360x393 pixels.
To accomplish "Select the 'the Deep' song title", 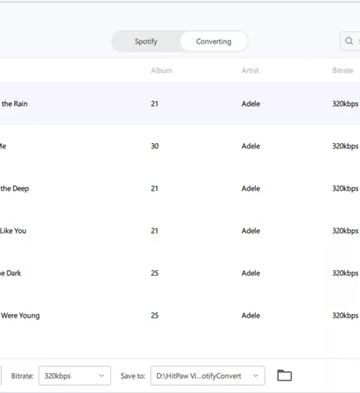I will 14,188.
